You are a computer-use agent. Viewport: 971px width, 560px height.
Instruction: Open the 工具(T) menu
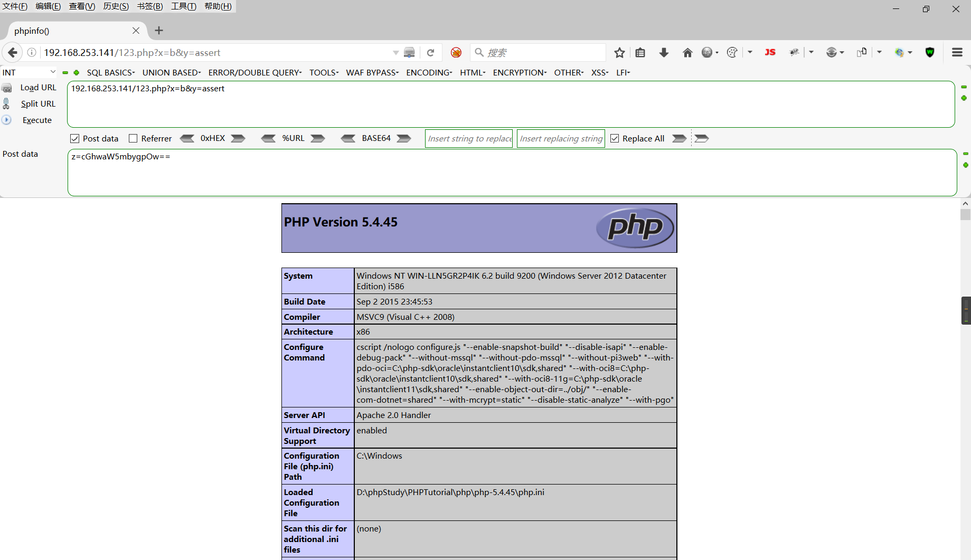(183, 6)
